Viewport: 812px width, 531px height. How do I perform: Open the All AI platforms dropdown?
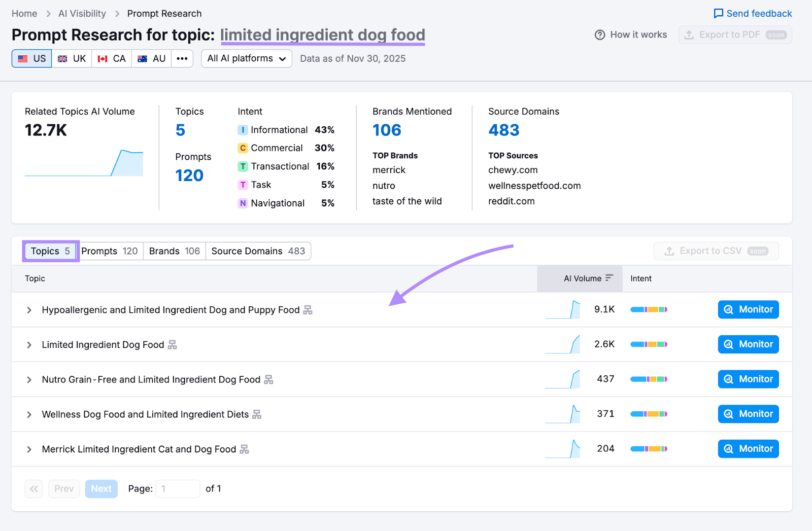tap(246, 58)
